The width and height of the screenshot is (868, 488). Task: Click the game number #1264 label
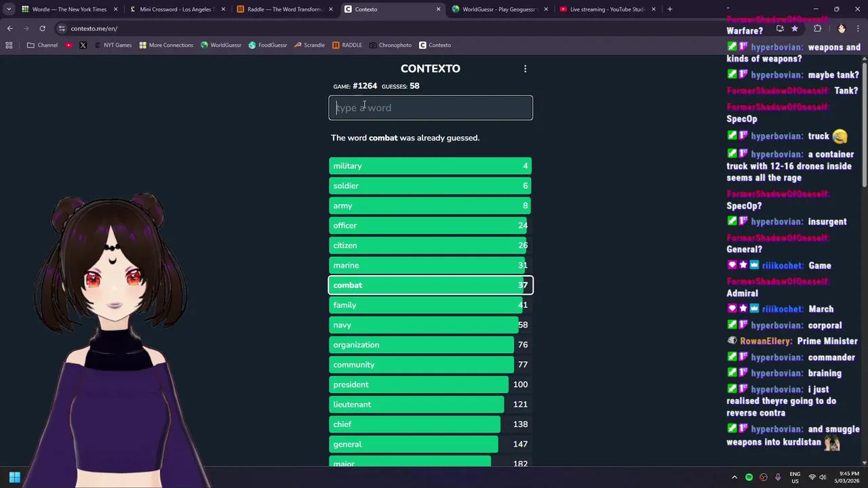(365, 86)
